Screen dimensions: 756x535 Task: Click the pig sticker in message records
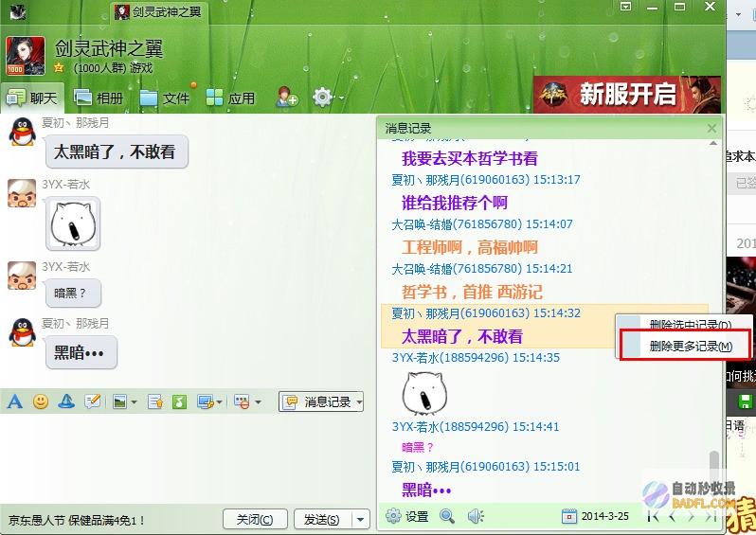[424, 393]
